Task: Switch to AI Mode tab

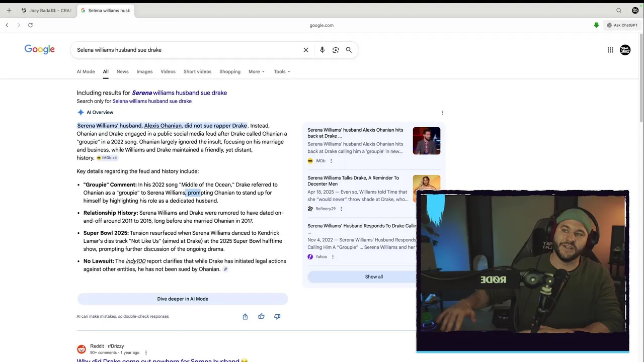Action: (x=86, y=71)
